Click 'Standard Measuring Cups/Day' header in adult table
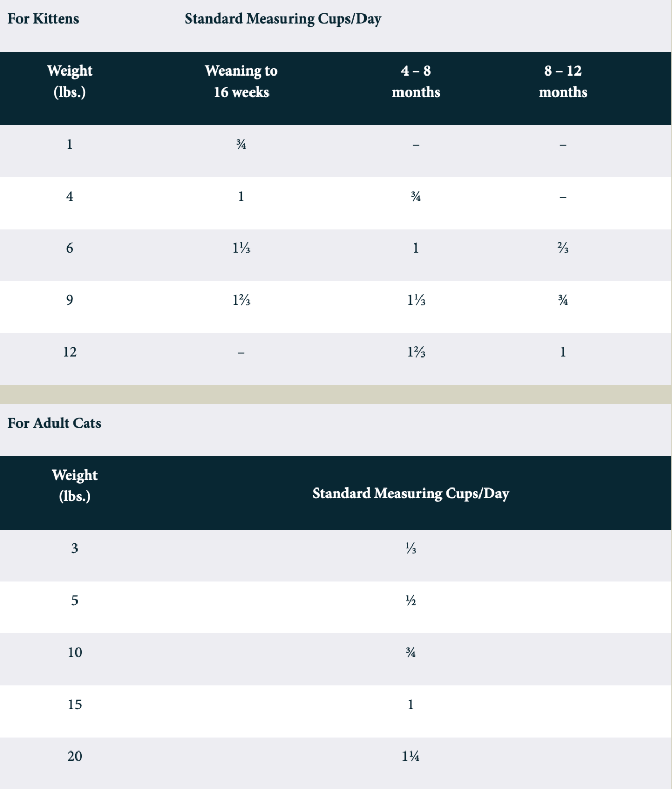 [x=411, y=493]
